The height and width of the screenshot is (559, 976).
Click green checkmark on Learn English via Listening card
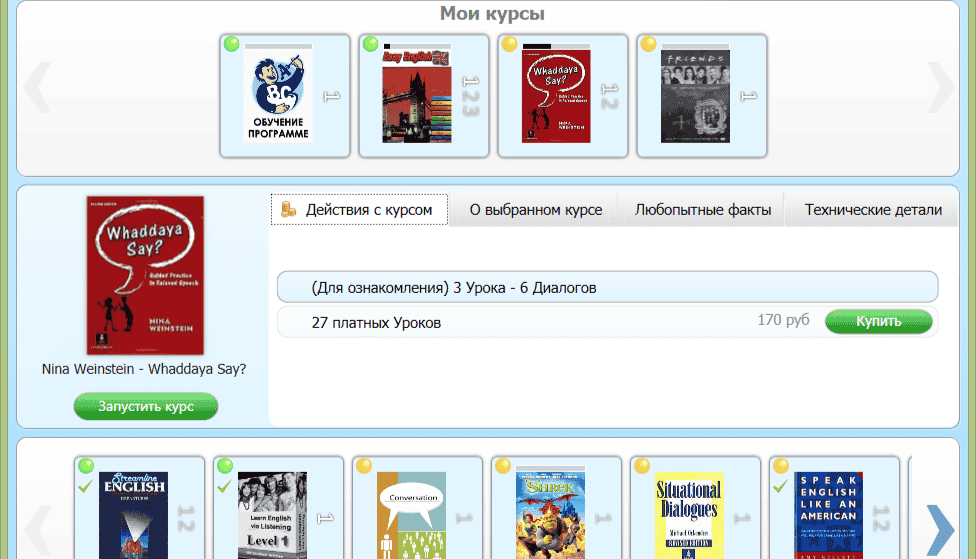click(225, 486)
